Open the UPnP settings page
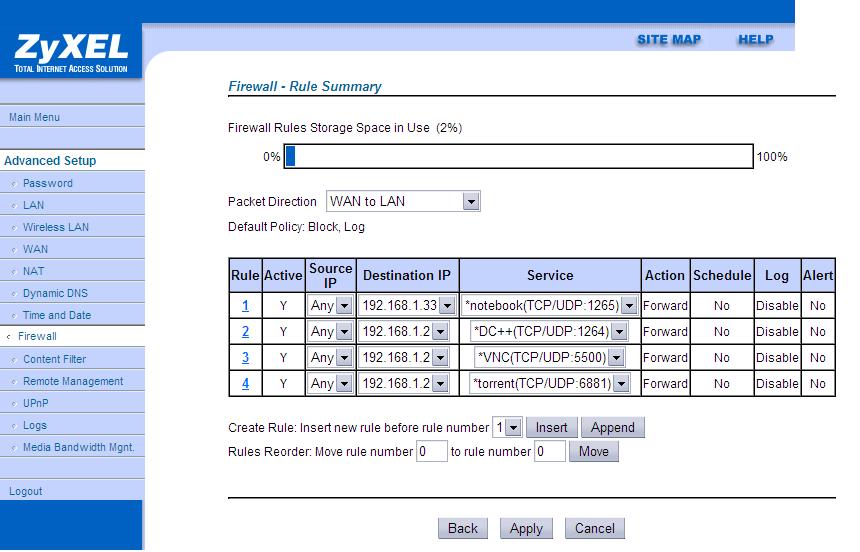860x552 pixels. tap(36, 403)
